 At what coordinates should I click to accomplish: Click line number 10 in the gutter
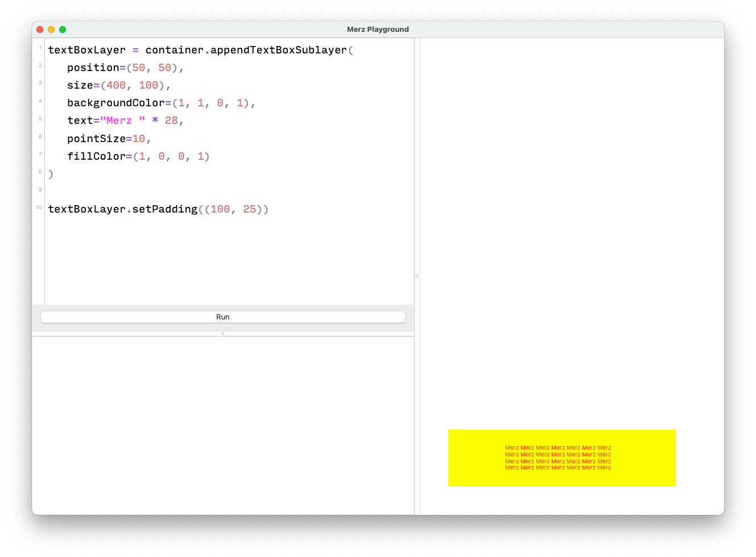(39, 207)
